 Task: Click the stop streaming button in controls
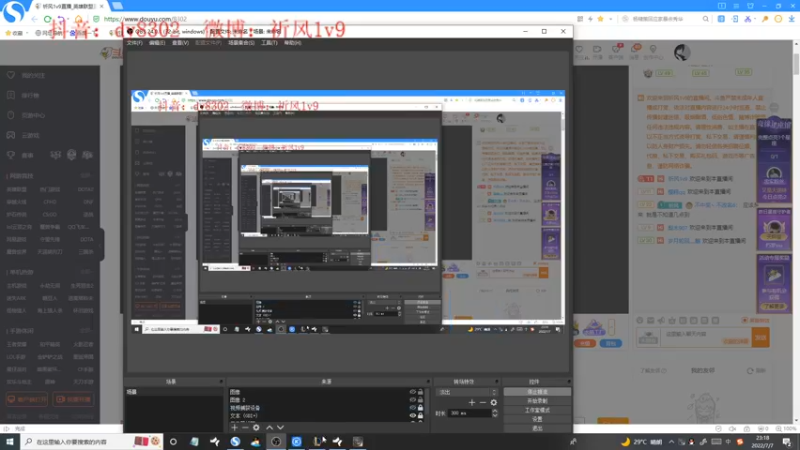click(x=537, y=392)
